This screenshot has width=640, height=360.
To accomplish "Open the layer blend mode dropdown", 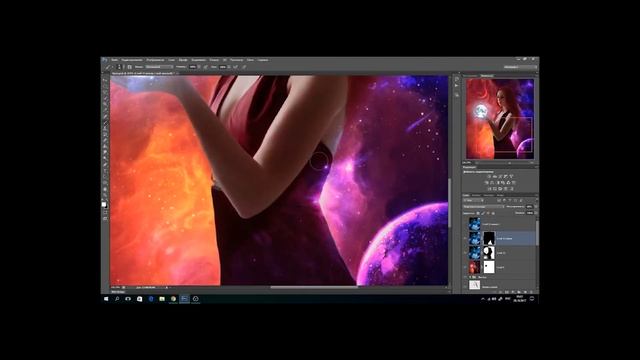I will tap(484, 207).
